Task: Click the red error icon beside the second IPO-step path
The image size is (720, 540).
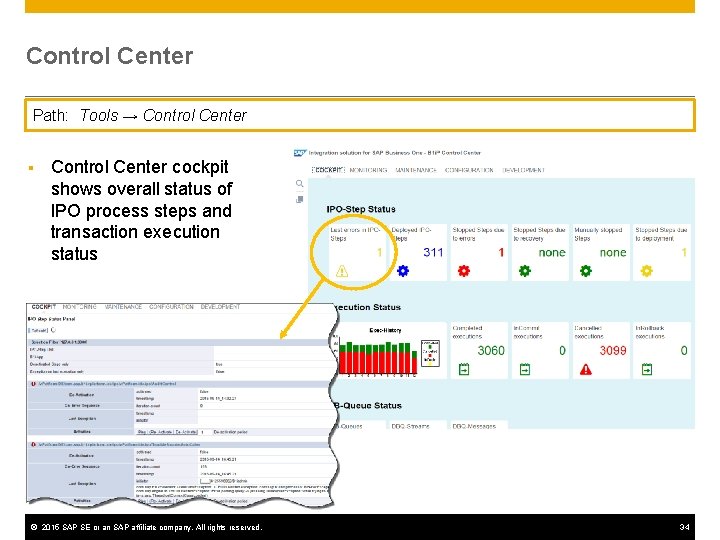Action: coord(34,444)
